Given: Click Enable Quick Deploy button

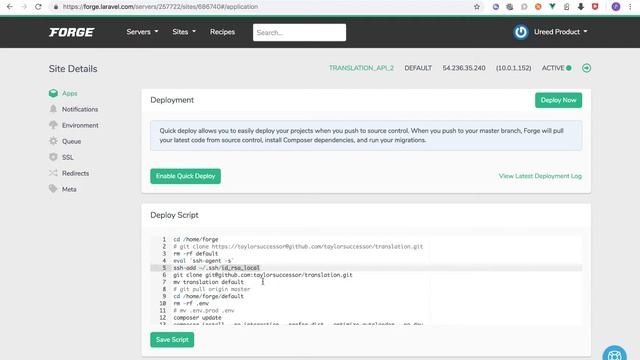Looking at the screenshot, I should (185, 176).
